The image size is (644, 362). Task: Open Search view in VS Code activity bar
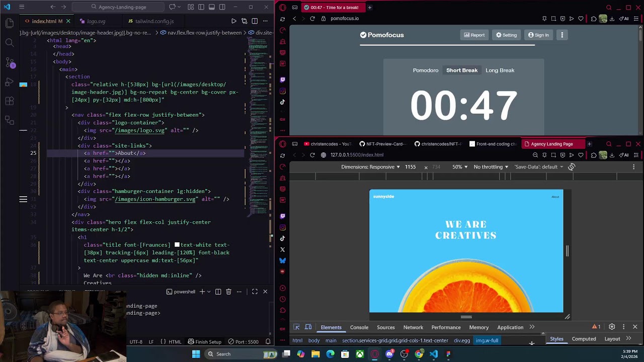pos(10,43)
